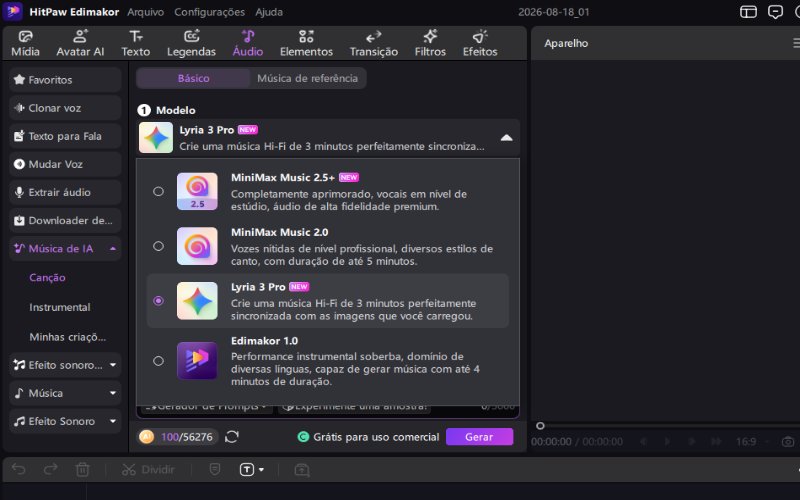
Task: Open the Ajuda menu
Action: 269,12
